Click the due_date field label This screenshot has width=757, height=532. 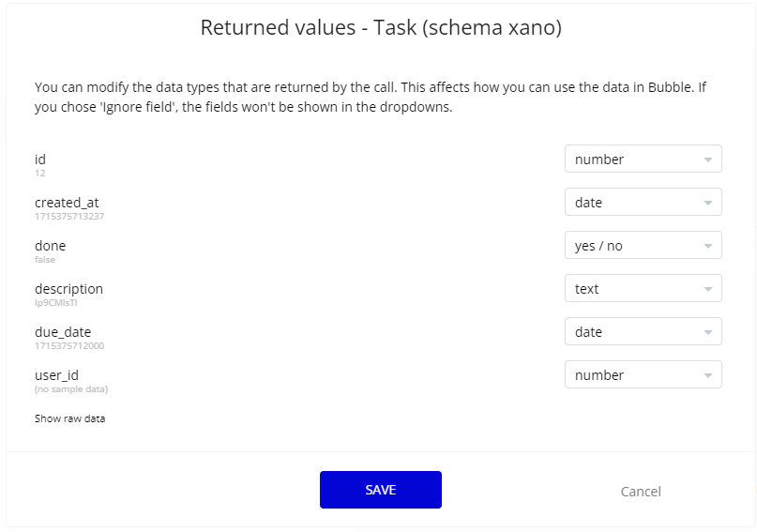pyautogui.click(x=63, y=332)
